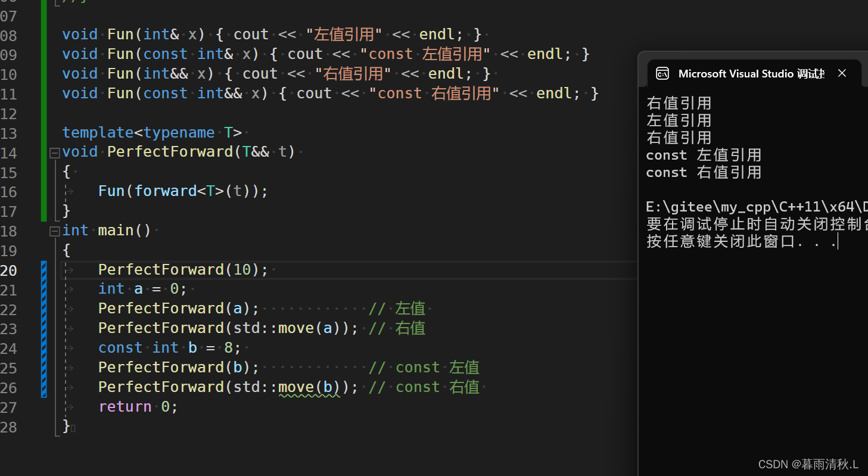Click the PerfectForward(a); statement
The width and height of the screenshot is (868, 476).
click(179, 309)
